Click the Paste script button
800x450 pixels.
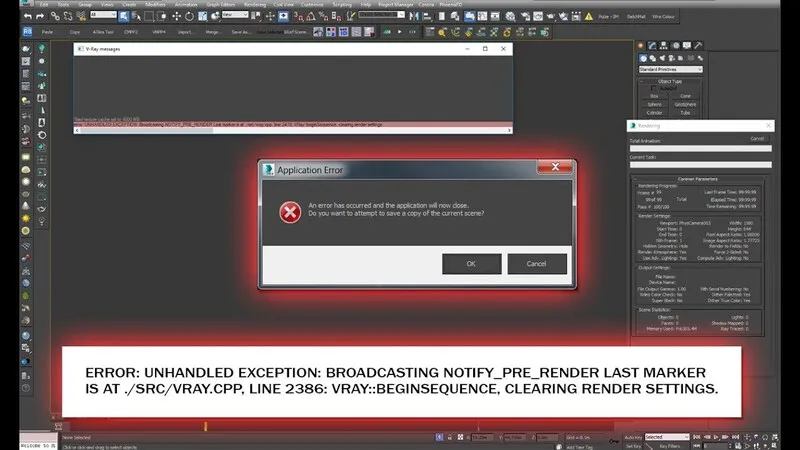pos(47,32)
